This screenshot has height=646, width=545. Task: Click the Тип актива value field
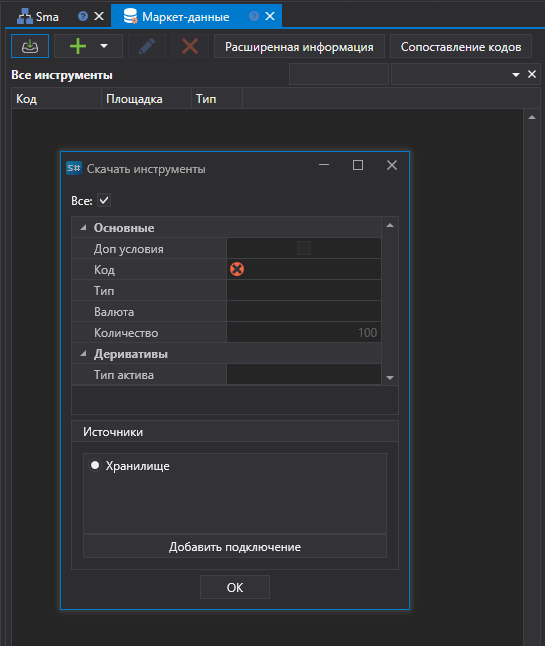(x=304, y=374)
